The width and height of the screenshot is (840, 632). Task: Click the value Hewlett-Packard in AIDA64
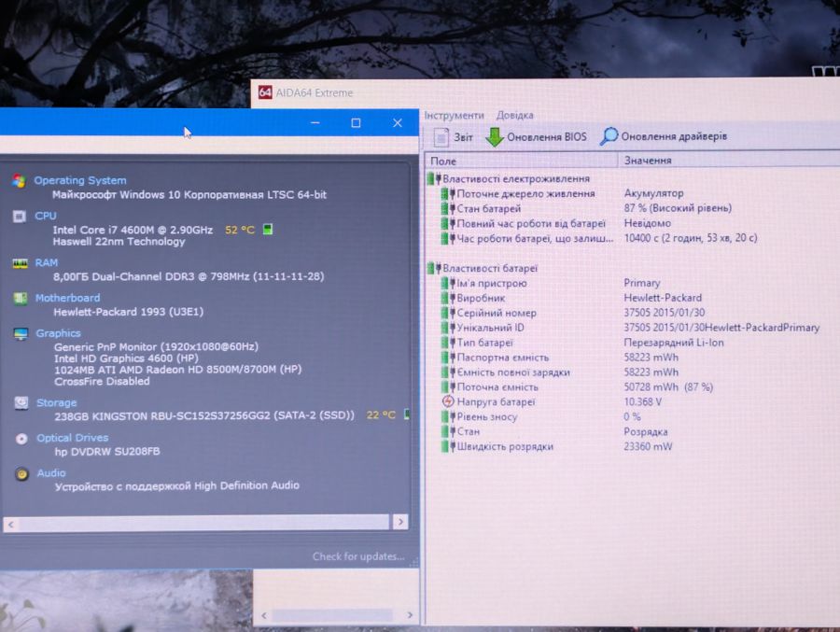point(663,298)
